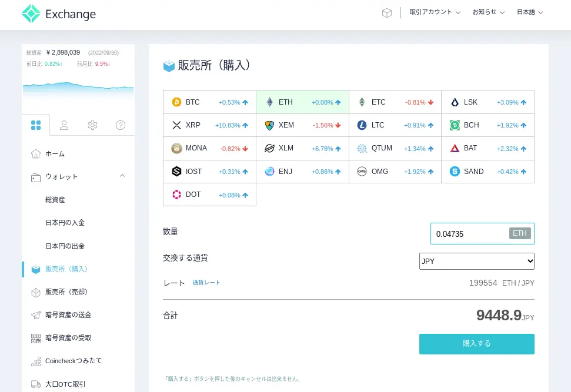Open the お知らせ dropdown

(488, 12)
